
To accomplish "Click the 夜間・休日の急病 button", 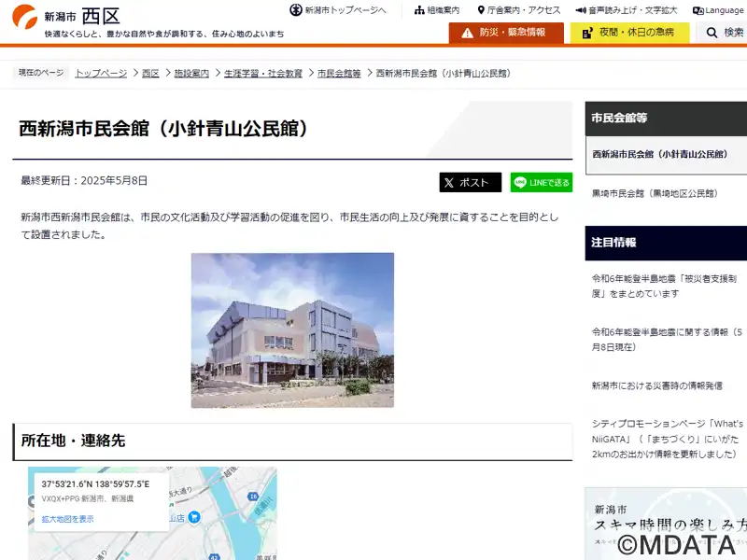I will click(x=629, y=33).
